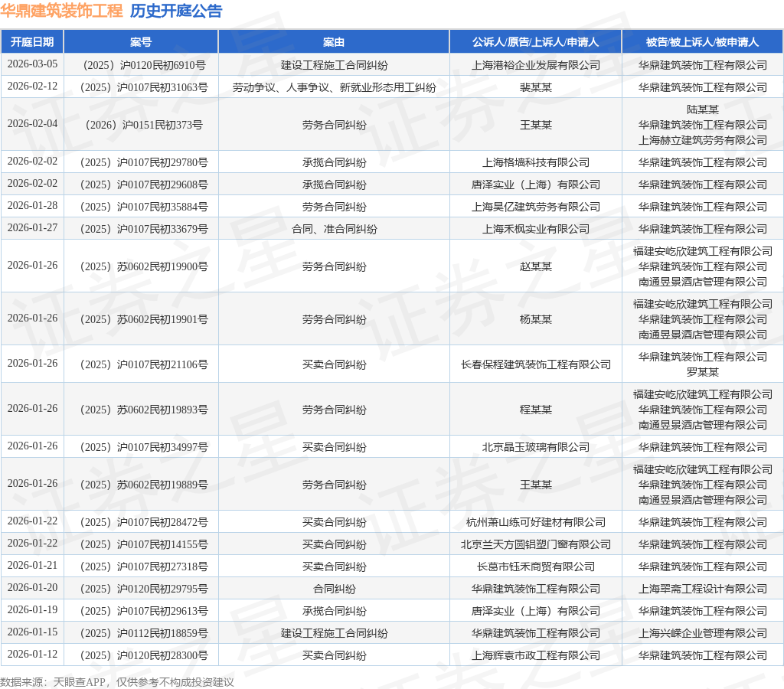Select date cell 2026-03-05
This screenshot has height=689, width=784.
(32, 64)
